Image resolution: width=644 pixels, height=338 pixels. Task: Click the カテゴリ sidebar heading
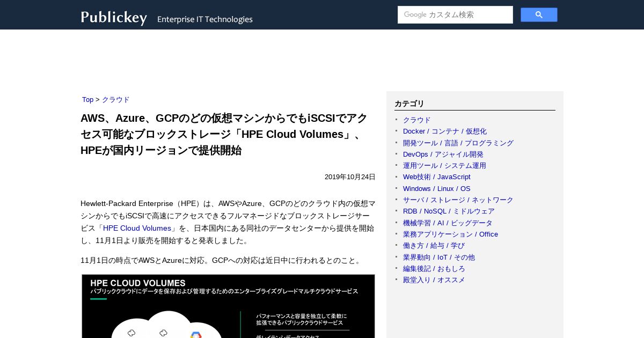[x=409, y=104]
